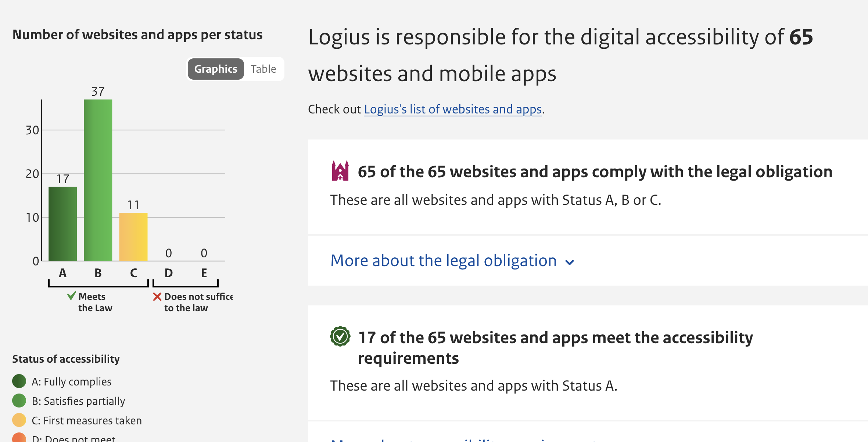Select the yellow bar C showing 11
This screenshot has width=868, height=442.
point(133,237)
